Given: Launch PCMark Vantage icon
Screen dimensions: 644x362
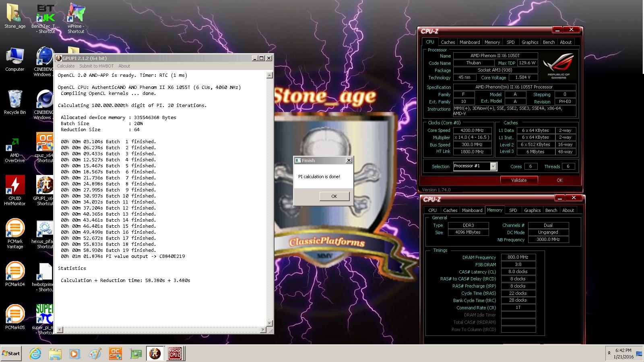Looking at the screenshot, I should click(15, 234).
